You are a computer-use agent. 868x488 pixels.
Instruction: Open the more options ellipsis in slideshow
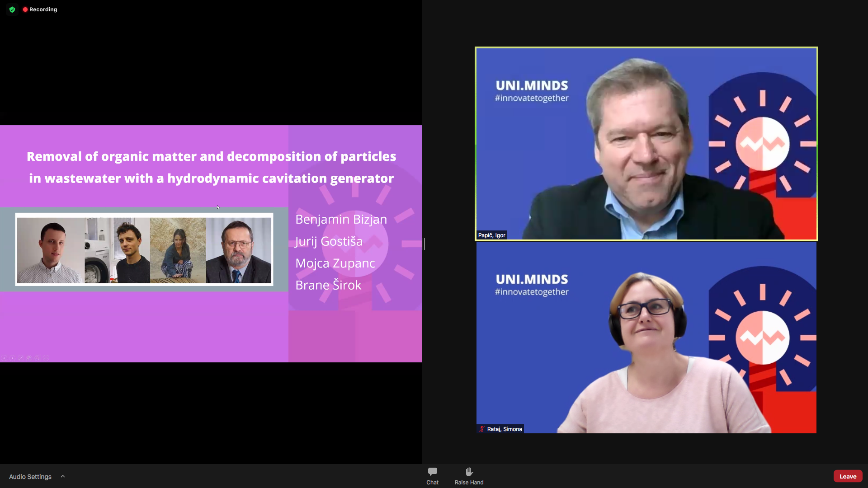(46, 358)
